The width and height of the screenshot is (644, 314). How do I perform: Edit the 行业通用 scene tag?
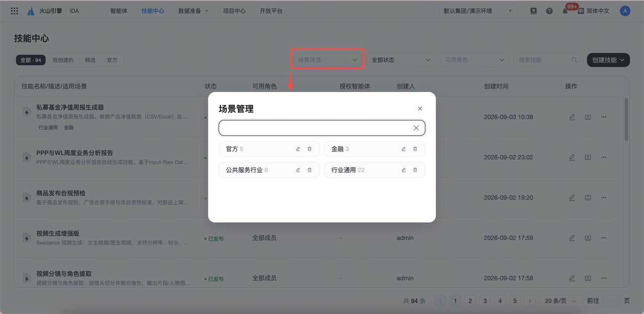(404, 170)
